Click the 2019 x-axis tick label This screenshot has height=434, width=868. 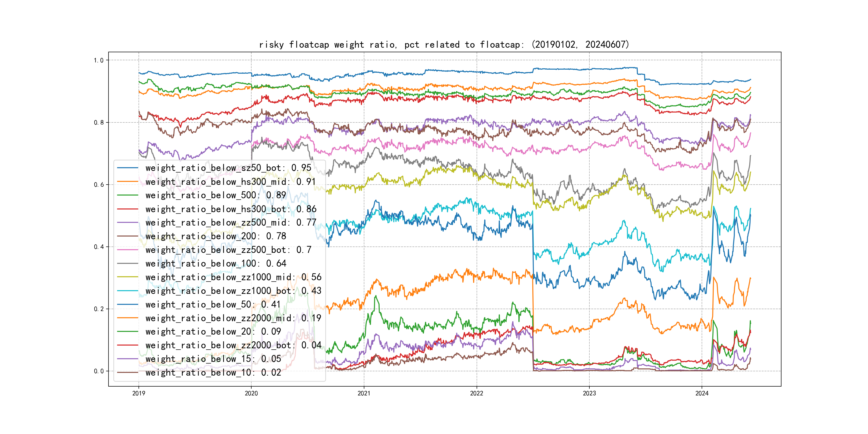pyautogui.click(x=139, y=393)
